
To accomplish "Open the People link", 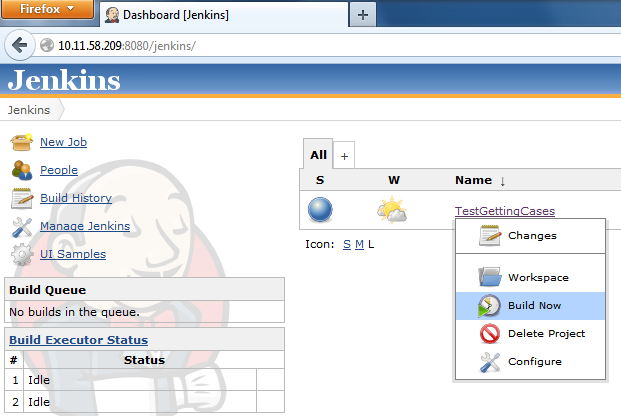I will tap(59, 170).
